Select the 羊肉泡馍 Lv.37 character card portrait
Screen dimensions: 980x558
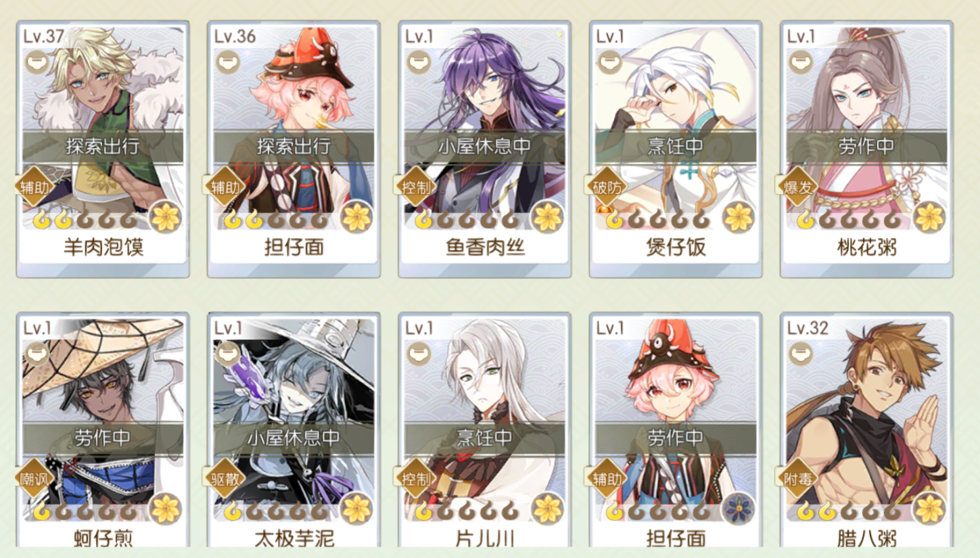pos(103,120)
